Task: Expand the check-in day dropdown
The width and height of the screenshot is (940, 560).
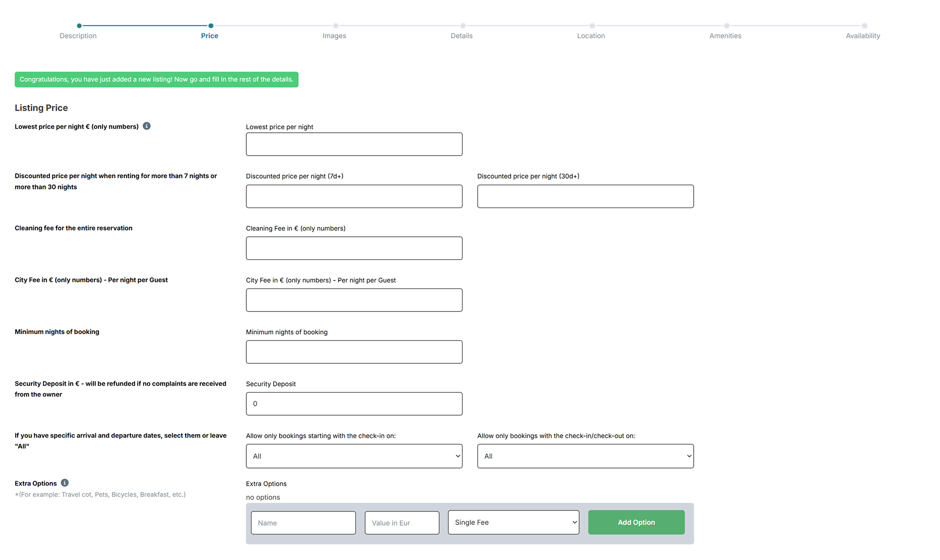Action: pyautogui.click(x=354, y=456)
